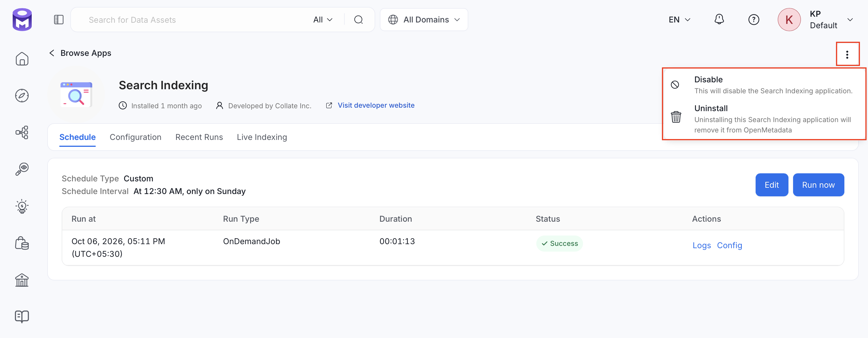Image resolution: width=868 pixels, height=338 pixels.
Task: Click the notifications bell icon
Action: [x=719, y=20]
